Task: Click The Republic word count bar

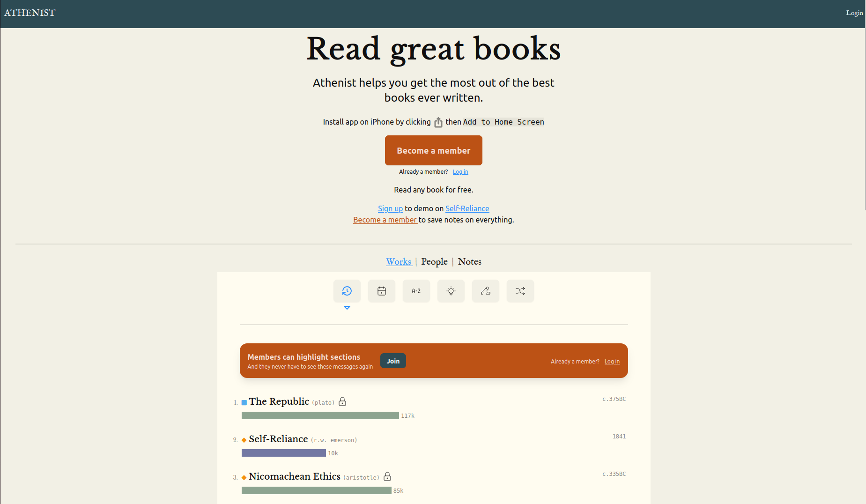Action: point(320,415)
